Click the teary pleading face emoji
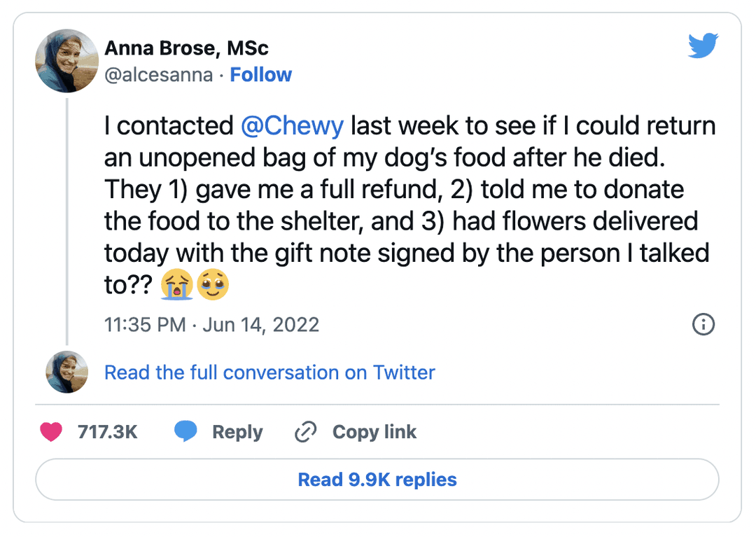The image size is (756, 537). [212, 286]
